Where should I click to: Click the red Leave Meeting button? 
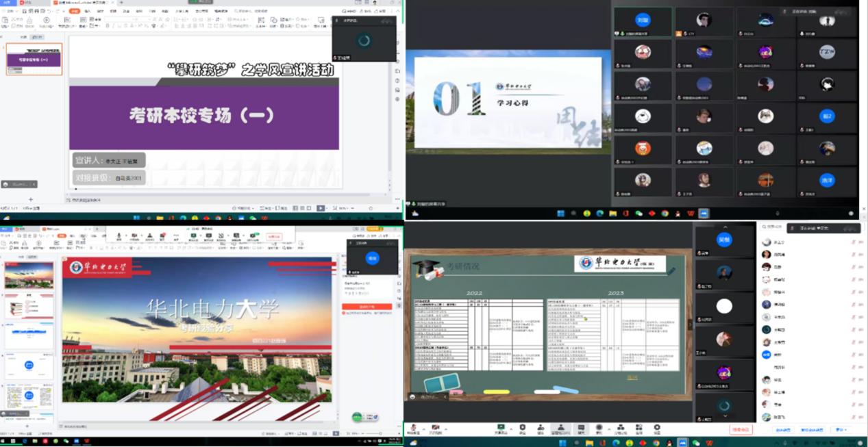tap(741, 429)
